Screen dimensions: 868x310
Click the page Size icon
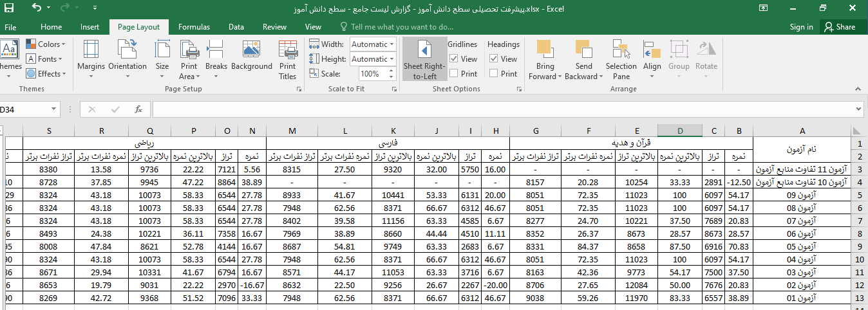(x=162, y=50)
